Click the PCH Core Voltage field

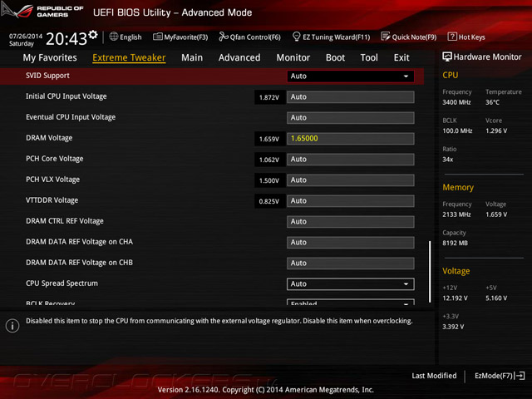(351, 159)
